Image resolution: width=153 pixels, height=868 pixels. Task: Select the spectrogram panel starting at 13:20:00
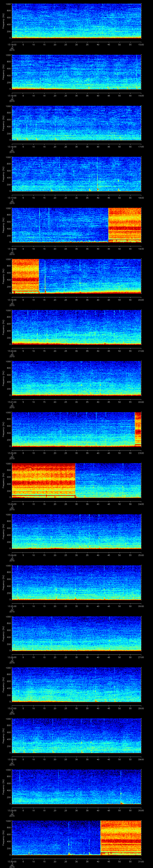click(77, 327)
